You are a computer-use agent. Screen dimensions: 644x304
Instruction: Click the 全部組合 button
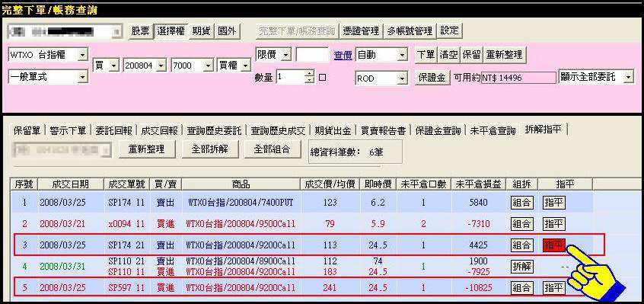click(x=273, y=149)
